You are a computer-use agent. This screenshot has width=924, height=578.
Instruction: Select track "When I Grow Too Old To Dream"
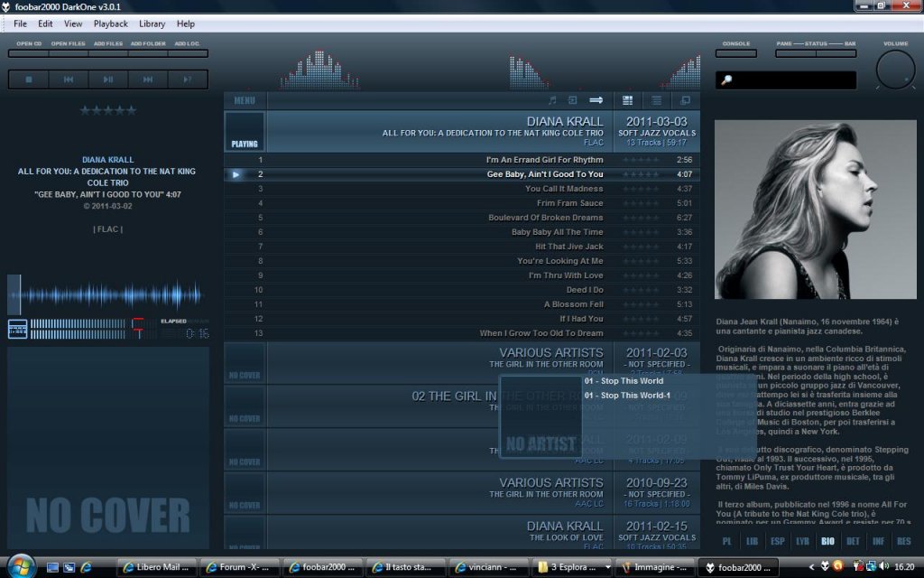[x=462, y=333]
